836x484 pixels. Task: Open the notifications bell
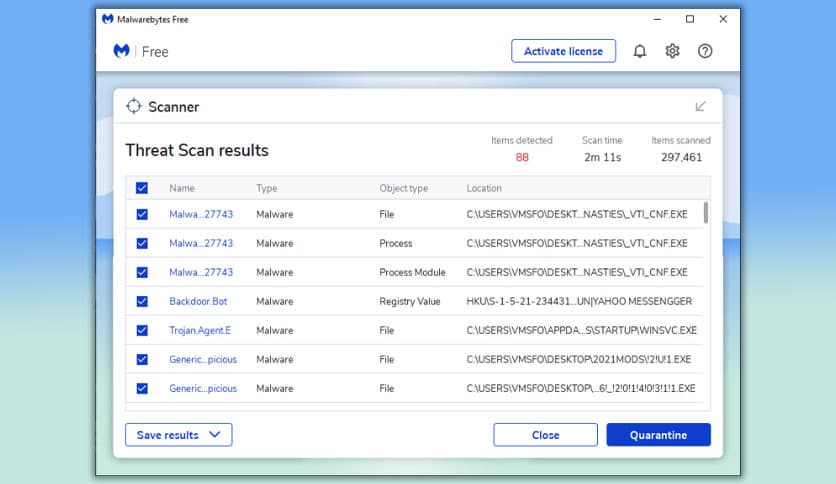click(x=640, y=51)
